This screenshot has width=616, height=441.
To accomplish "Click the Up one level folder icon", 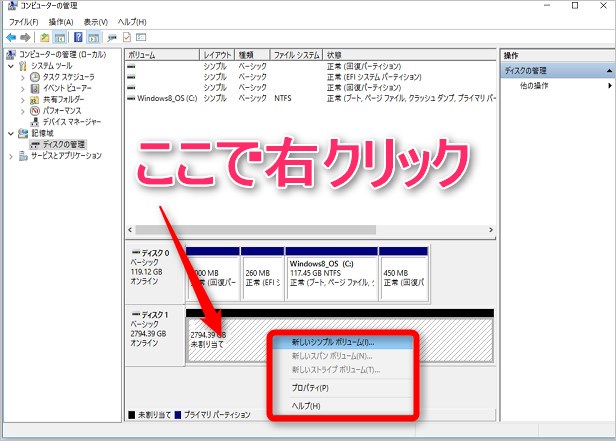I will (x=45, y=38).
